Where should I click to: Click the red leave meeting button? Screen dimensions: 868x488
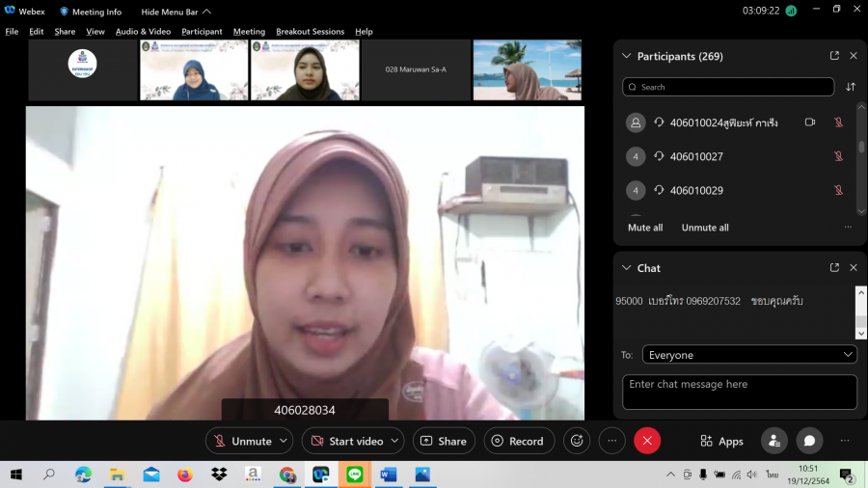pyautogui.click(x=647, y=441)
